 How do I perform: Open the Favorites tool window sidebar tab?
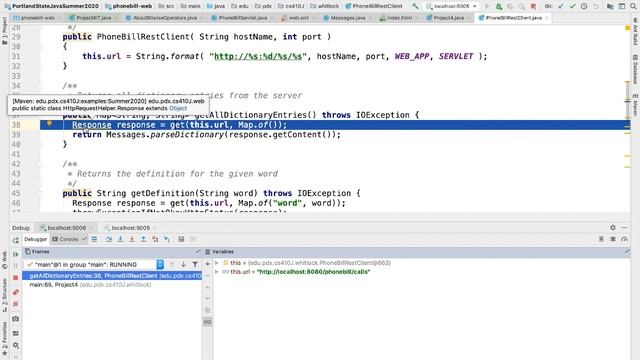coord(4,338)
